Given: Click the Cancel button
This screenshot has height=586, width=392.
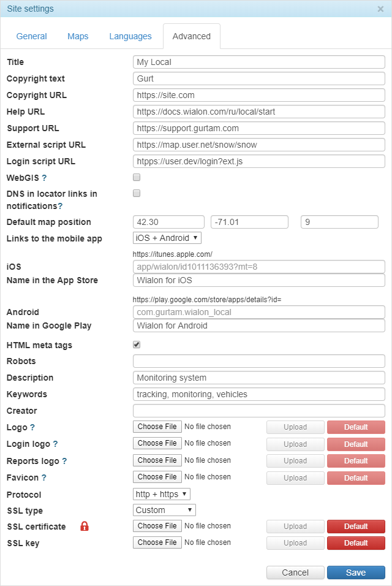Looking at the screenshot, I should [x=295, y=573].
